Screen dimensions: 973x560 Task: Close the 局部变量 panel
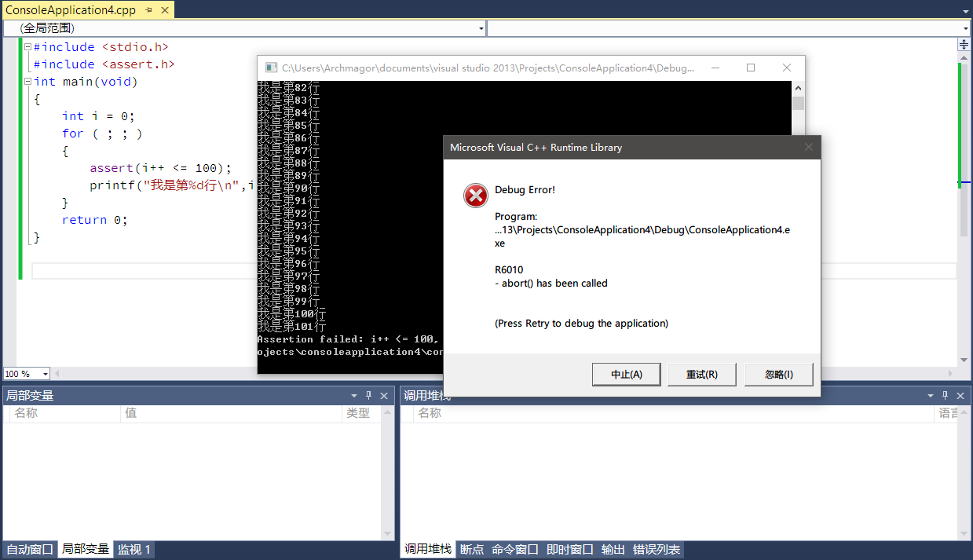[x=384, y=396]
